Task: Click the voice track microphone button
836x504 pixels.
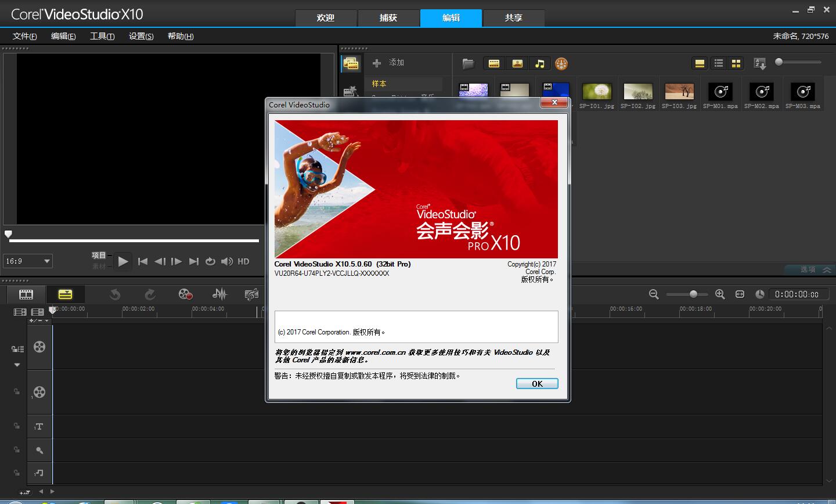Action: (39, 450)
